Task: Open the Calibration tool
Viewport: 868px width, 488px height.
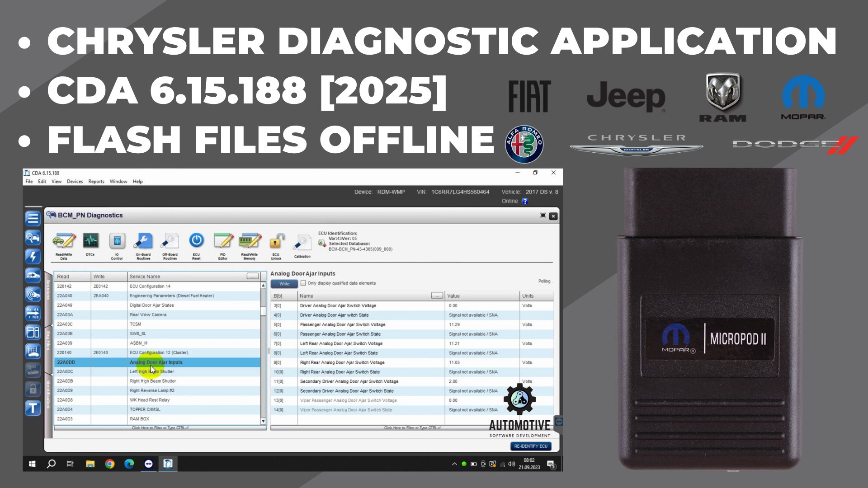Action: [x=302, y=246]
